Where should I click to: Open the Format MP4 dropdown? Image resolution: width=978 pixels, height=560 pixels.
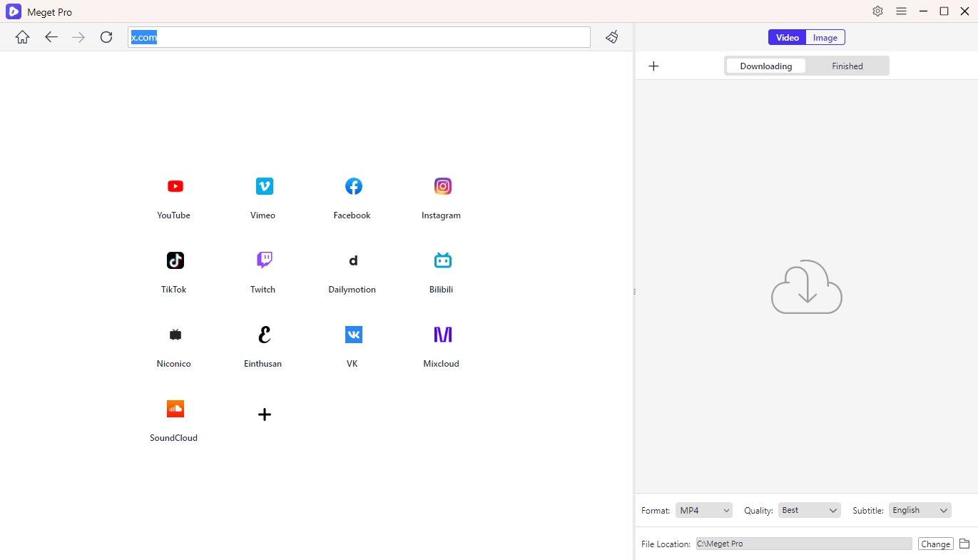tap(704, 510)
